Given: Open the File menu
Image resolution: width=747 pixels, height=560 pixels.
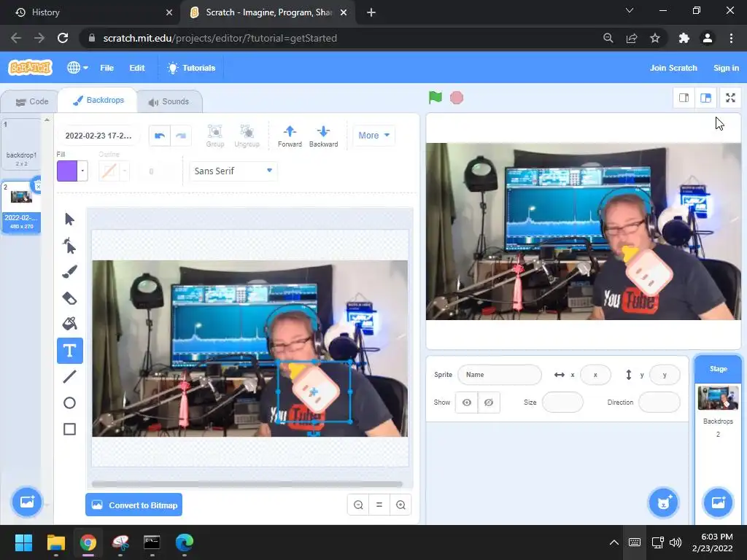Looking at the screenshot, I should [107, 68].
